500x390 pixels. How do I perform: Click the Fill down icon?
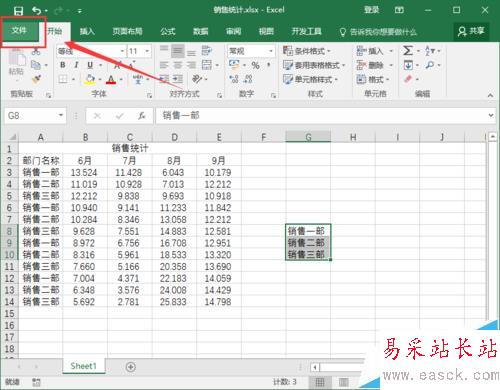click(408, 65)
